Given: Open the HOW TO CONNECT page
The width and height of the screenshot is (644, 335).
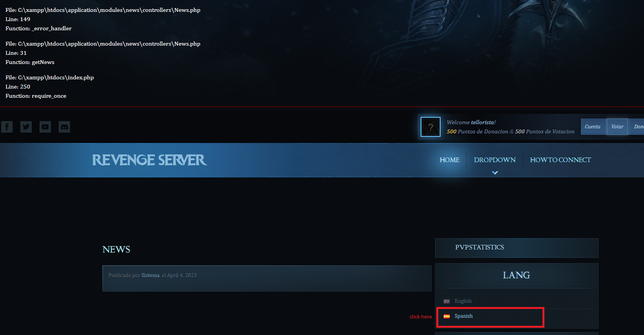Looking at the screenshot, I should pos(560,160).
